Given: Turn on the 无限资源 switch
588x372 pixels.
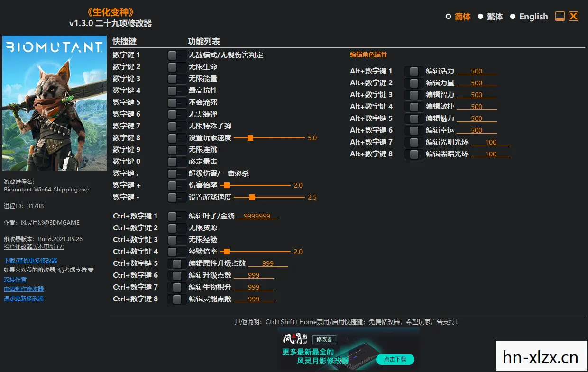Looking at the screenshot, I should (176, 228).
